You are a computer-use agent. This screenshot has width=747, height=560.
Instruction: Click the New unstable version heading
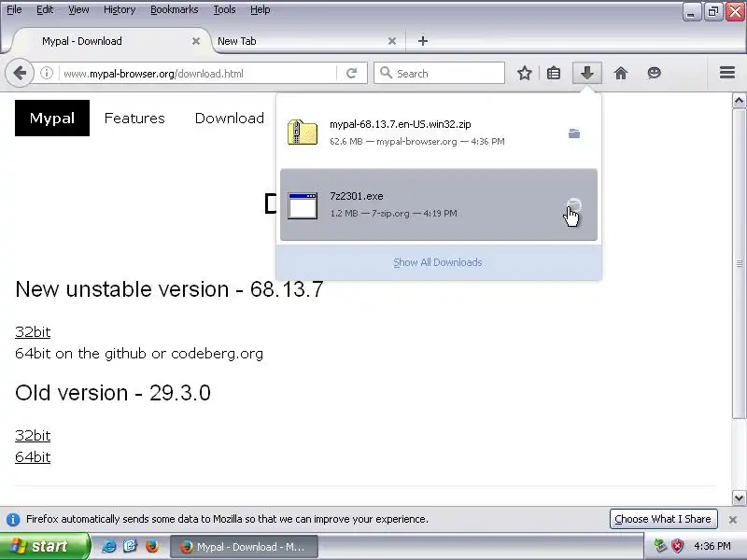coord(169,289)
